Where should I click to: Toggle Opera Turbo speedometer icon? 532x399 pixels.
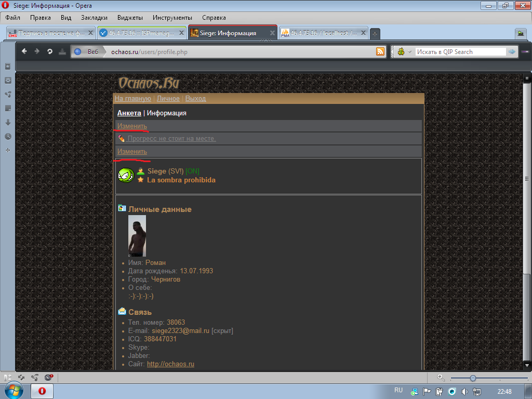pyautogui.click(x=48, y=377)
